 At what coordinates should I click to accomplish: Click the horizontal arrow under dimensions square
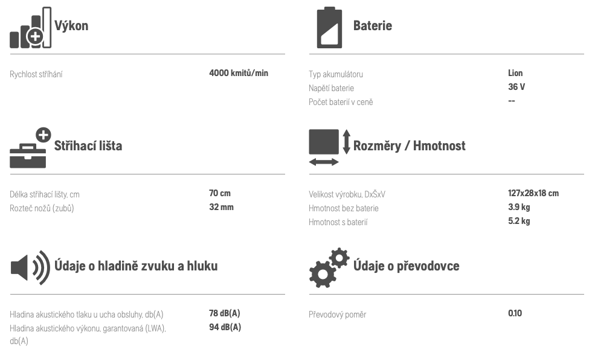[x=324, y=162]
